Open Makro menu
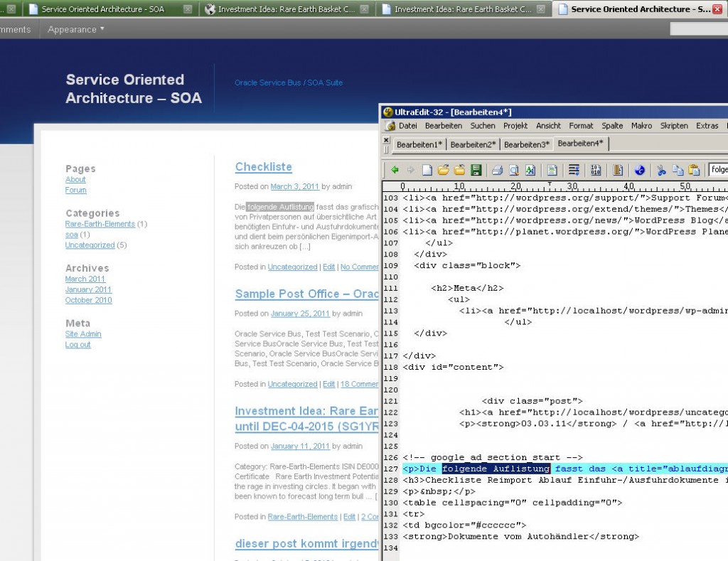The width and height of the screenshot is (728, 561). 641,126
